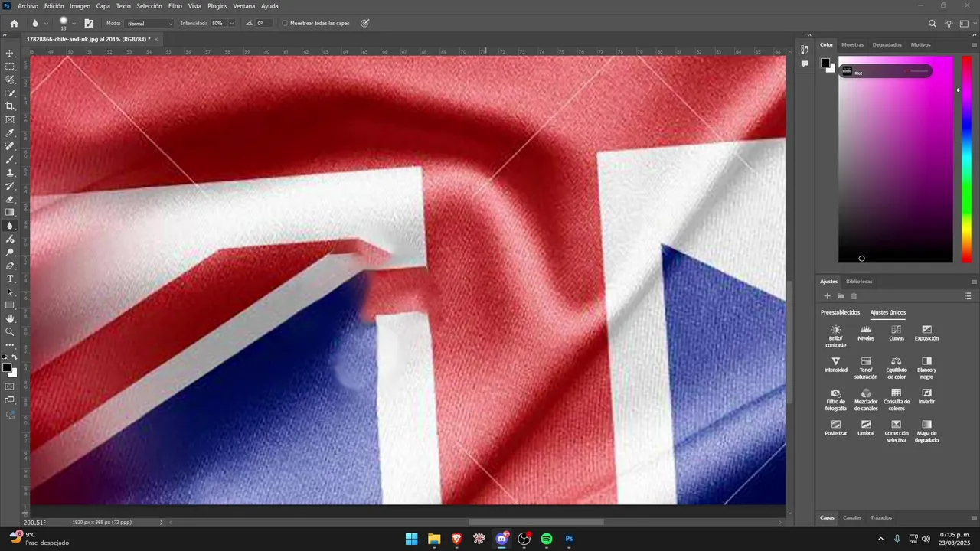This screenshot has width=980, height=551.
Task: Select the Spot Healing Brush tool
Action: (10, 146)
